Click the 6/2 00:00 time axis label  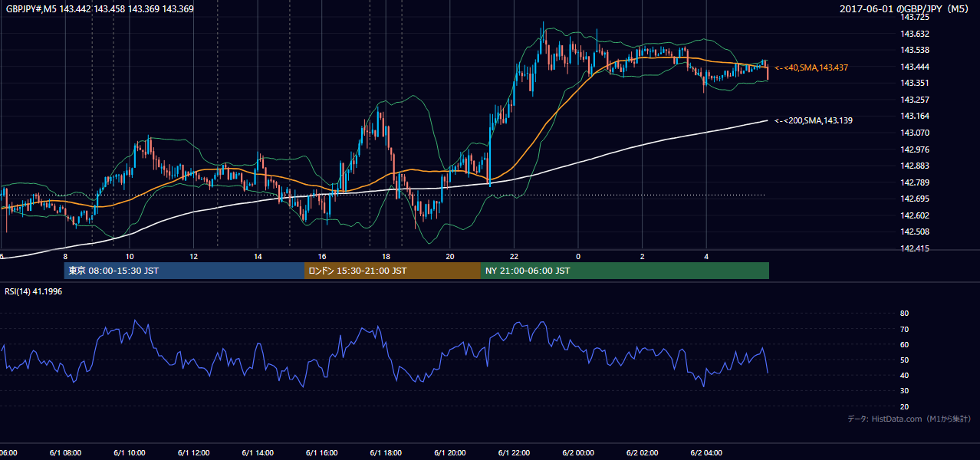578,452
